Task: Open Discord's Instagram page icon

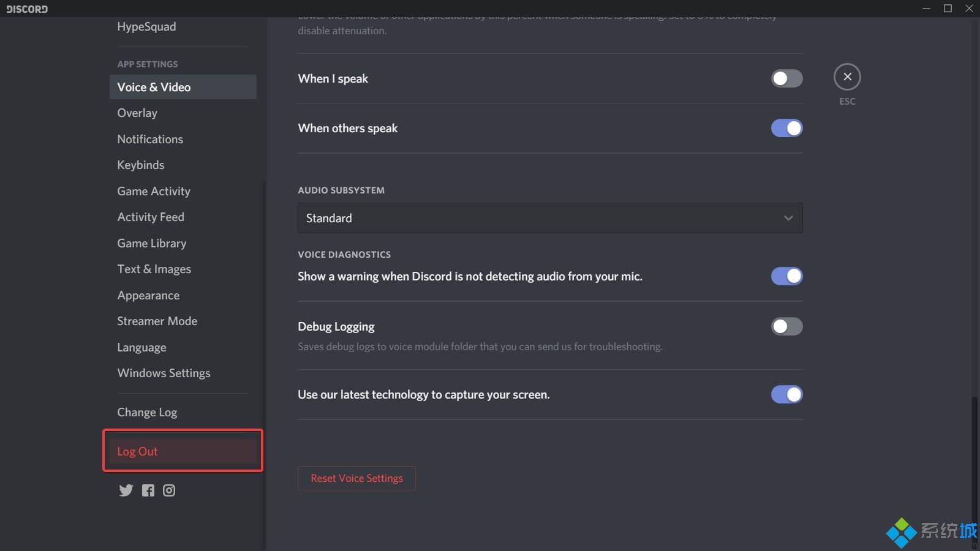Action: tap(169, 490)
